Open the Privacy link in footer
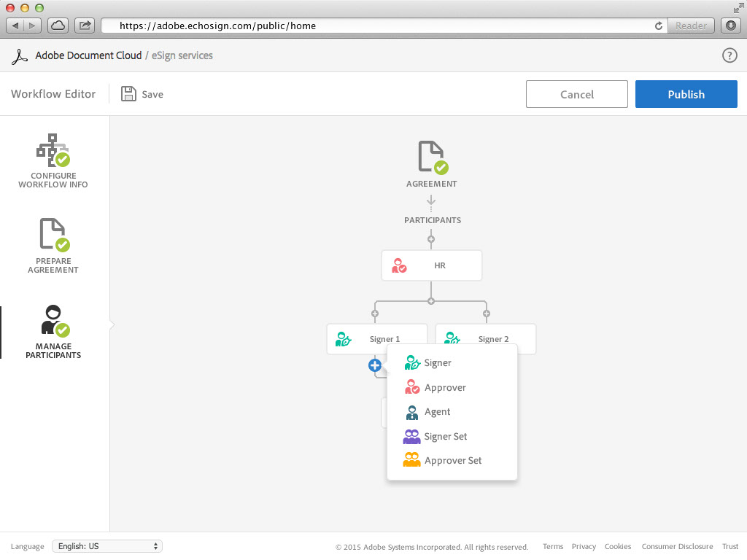 pyautogui.click(x=584, y=547)
